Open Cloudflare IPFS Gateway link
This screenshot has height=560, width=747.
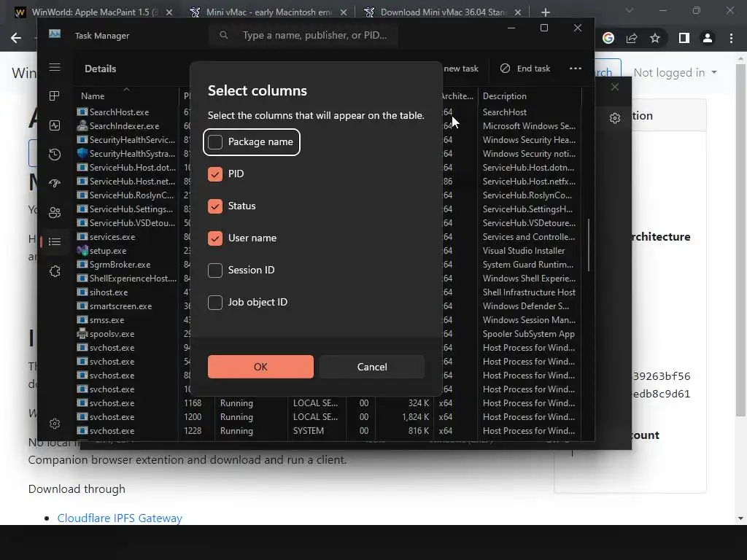pyautogui.click(x=120, y=518)
